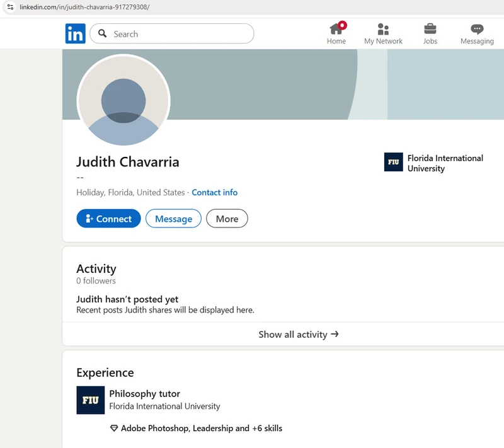
Task: Click the 0 followers text
Action: [x=96, y=281]
